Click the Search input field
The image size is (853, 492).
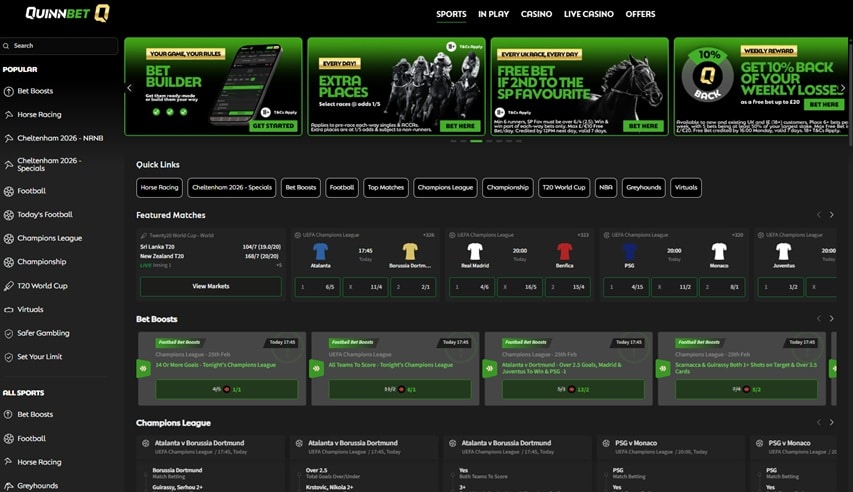[x=59, y=46]
